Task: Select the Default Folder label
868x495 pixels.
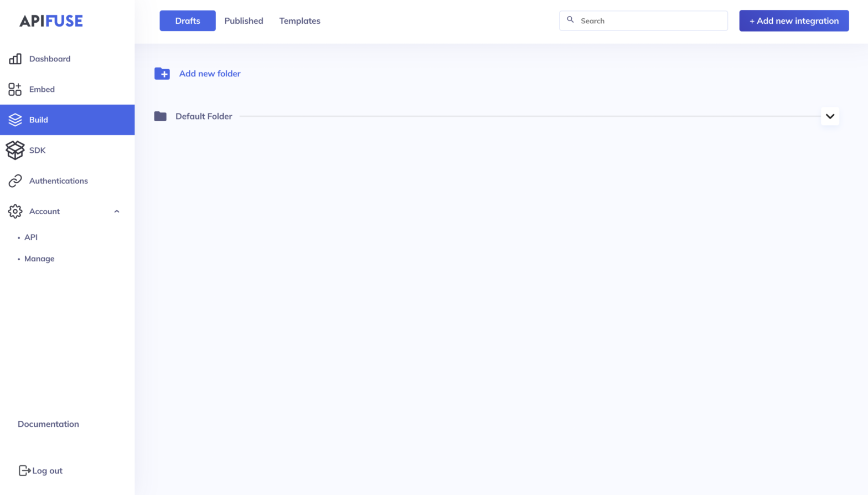Action: tap(204, 116)
